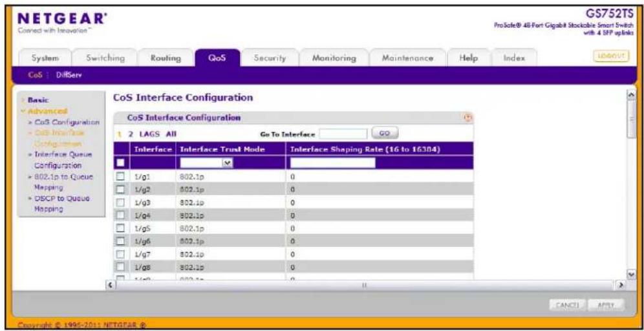Toggle the select-all checkbox in header row
644x331 pixels.
click(120, 163)
